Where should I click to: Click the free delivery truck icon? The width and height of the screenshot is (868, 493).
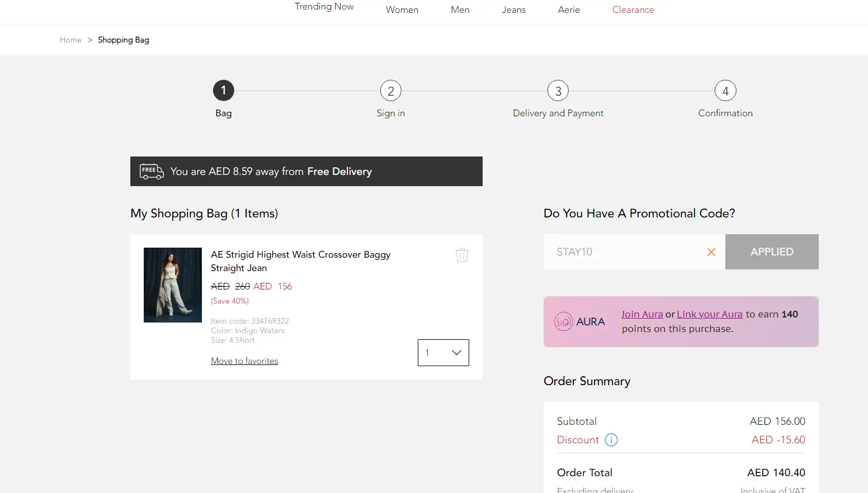152,171
